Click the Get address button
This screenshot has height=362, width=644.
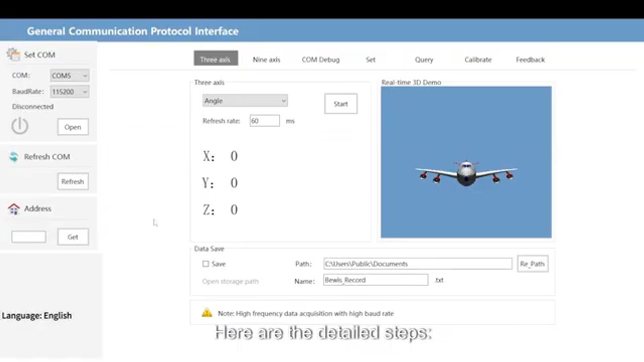coord(72,237)
